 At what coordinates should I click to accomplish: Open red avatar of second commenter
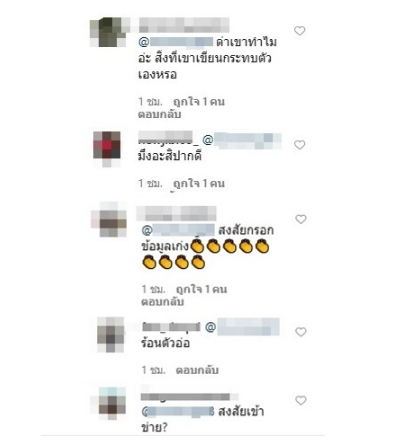(x=107, y=149)
